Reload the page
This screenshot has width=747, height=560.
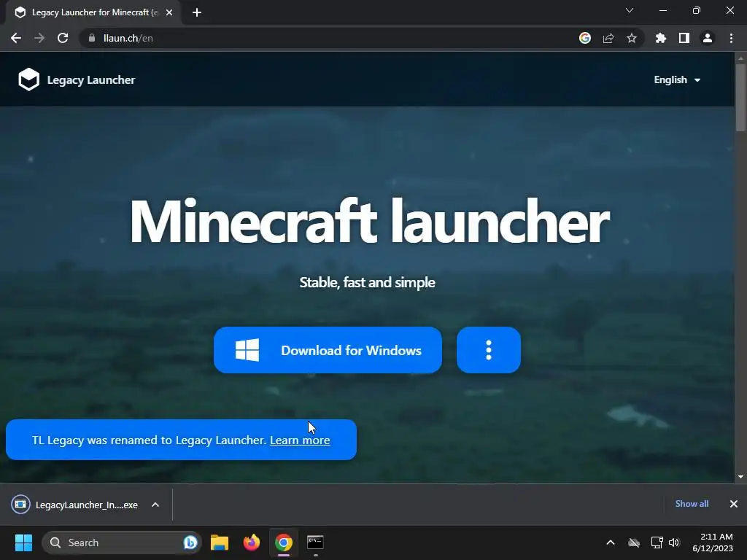point(63,38)
